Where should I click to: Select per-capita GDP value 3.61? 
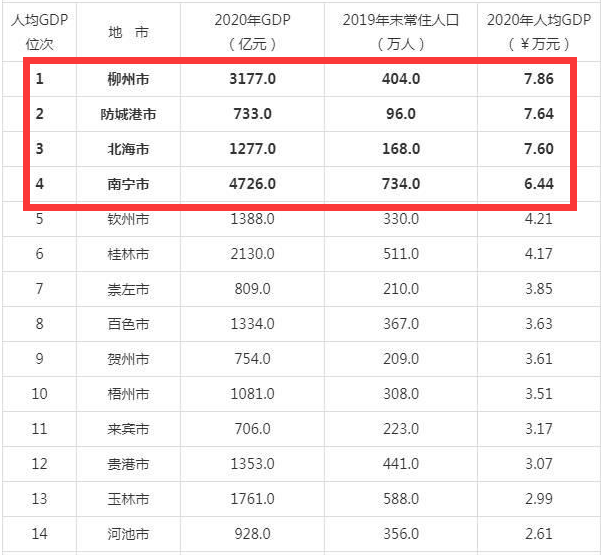tap(539, 359)
